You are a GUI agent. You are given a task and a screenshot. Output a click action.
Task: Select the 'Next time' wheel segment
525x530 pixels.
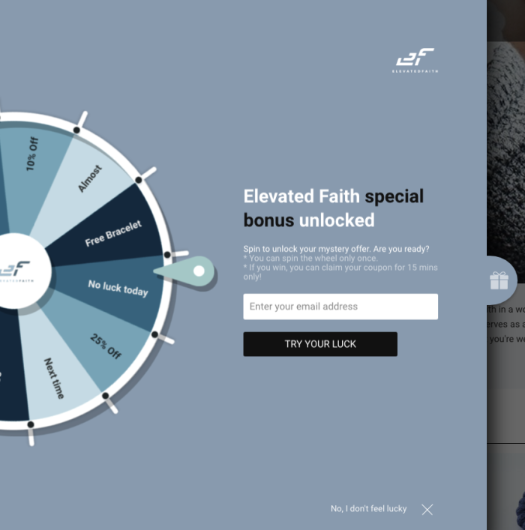(54, 378)
